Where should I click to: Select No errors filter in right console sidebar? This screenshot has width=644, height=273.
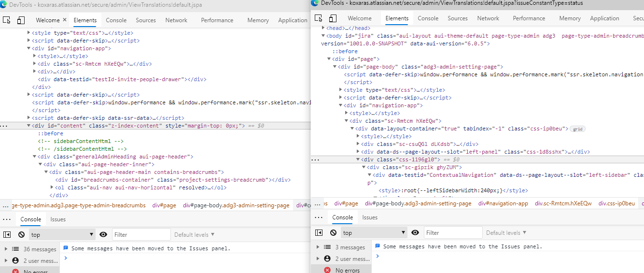pyautogui.click(x=342, y=270)
